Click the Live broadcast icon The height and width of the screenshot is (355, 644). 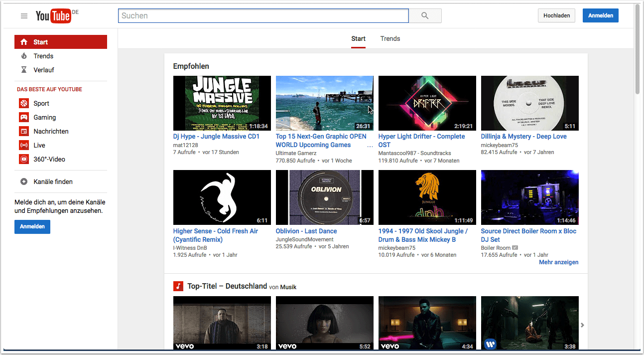click(24, 145)
